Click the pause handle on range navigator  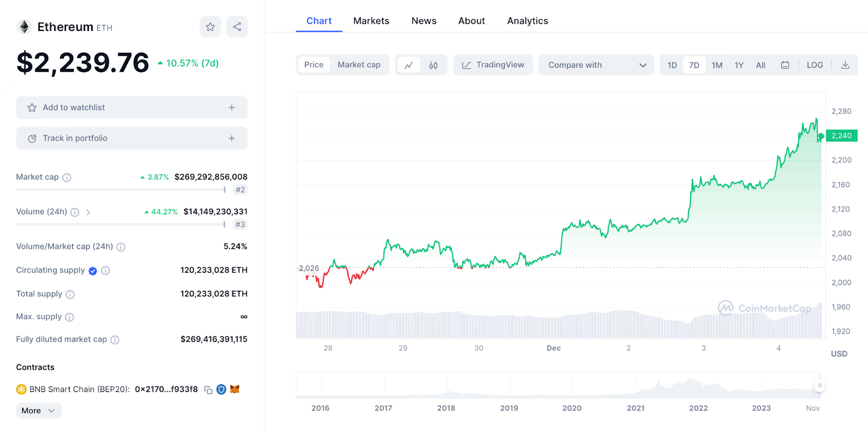[x=820, y=385]
